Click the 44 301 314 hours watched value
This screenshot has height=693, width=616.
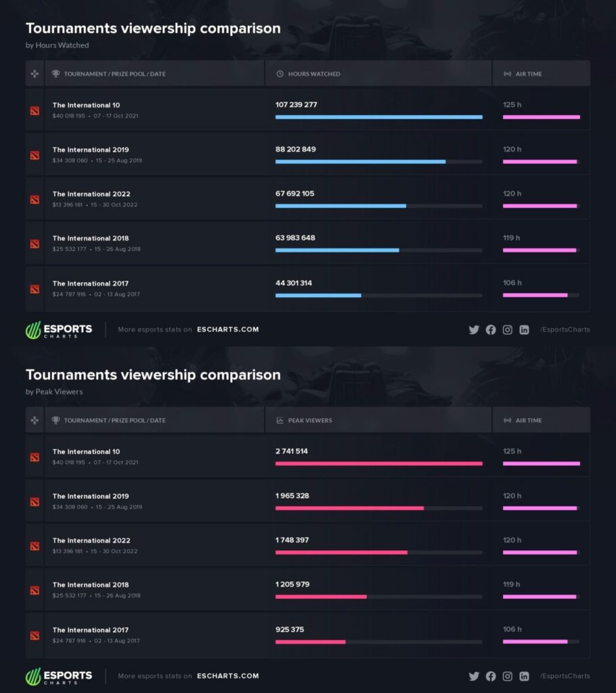click(x=294, y=283)
